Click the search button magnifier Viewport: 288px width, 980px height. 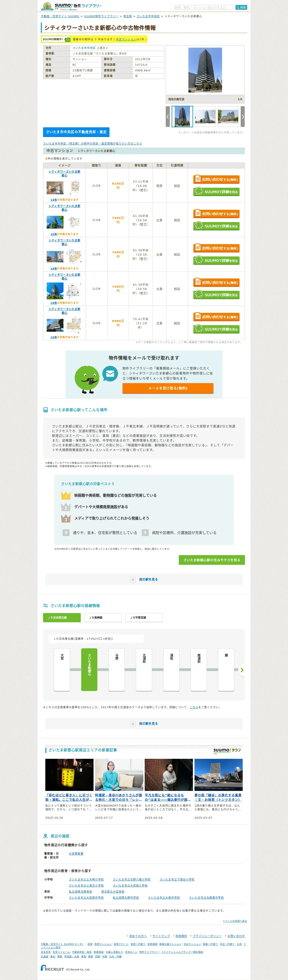[x=241, y=7]
